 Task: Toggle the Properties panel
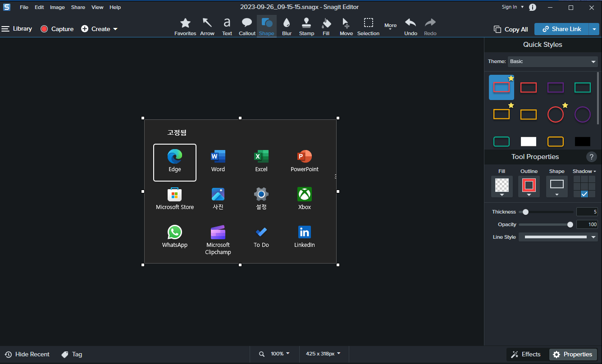coord(573,355)
